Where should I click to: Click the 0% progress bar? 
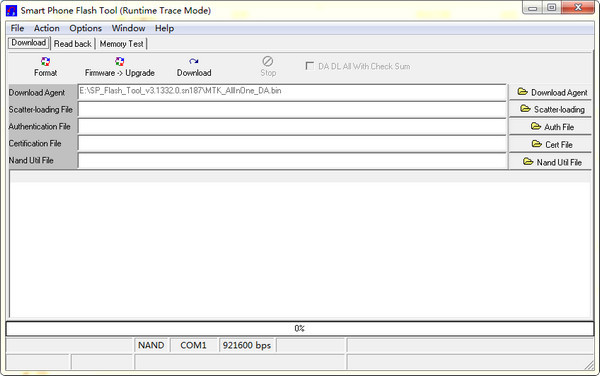coord(300,329)
